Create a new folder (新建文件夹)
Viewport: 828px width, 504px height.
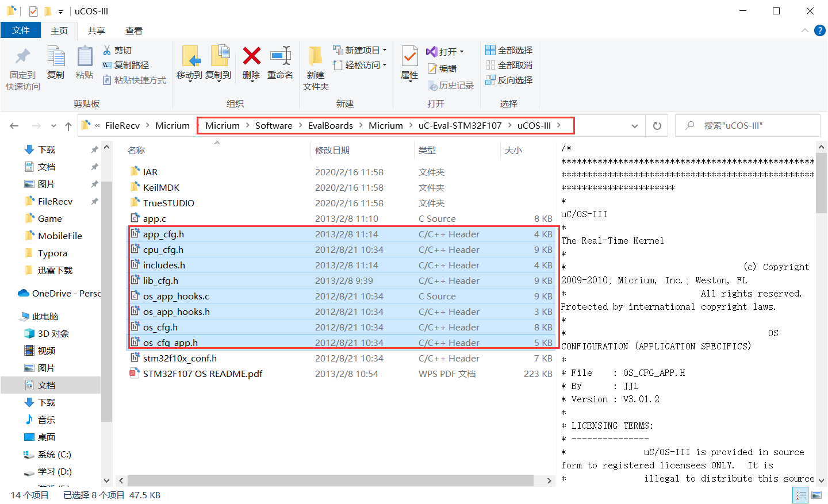316,68
